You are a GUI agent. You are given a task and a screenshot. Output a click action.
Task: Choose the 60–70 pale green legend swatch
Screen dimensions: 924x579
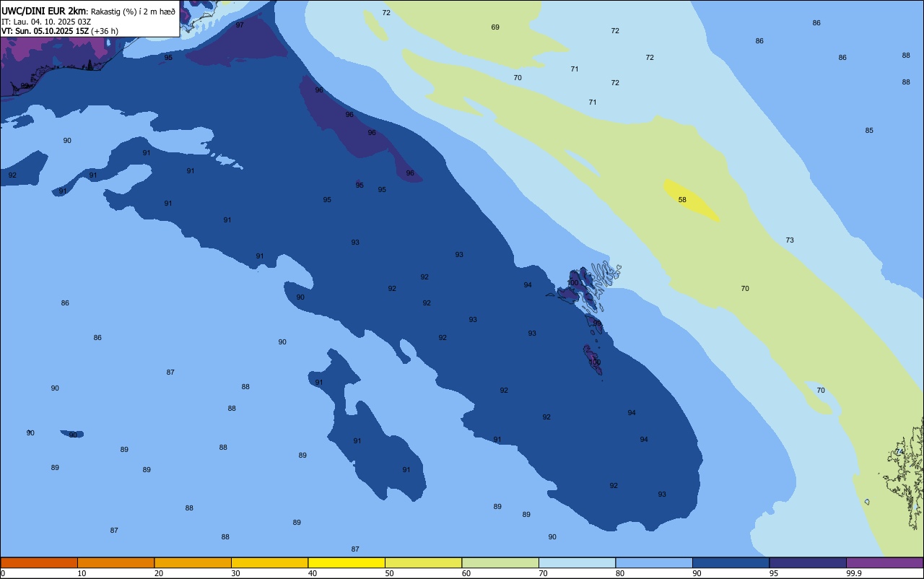pos(500,562)
